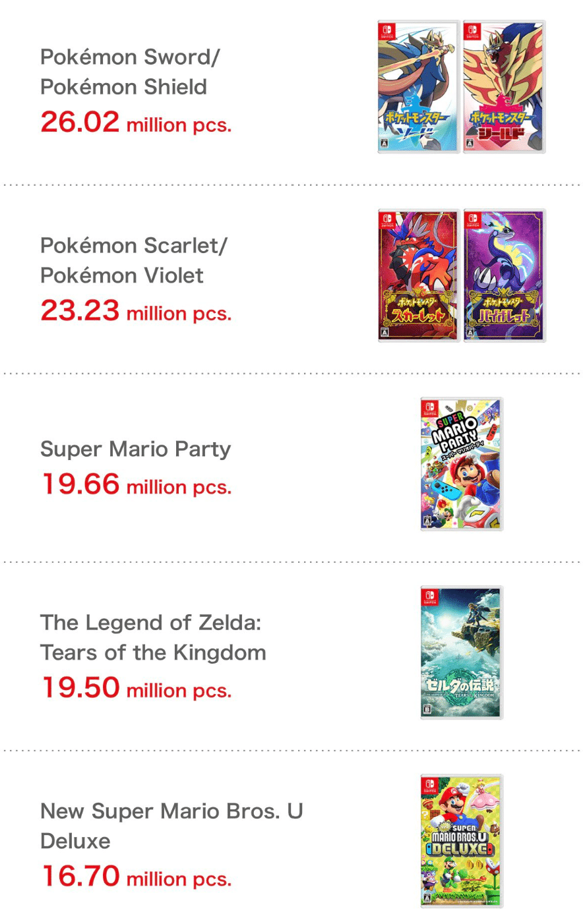Click the Switch logo on Mario Party cover
The width and height of the screenshot is (583, 924).
[430, 409]
